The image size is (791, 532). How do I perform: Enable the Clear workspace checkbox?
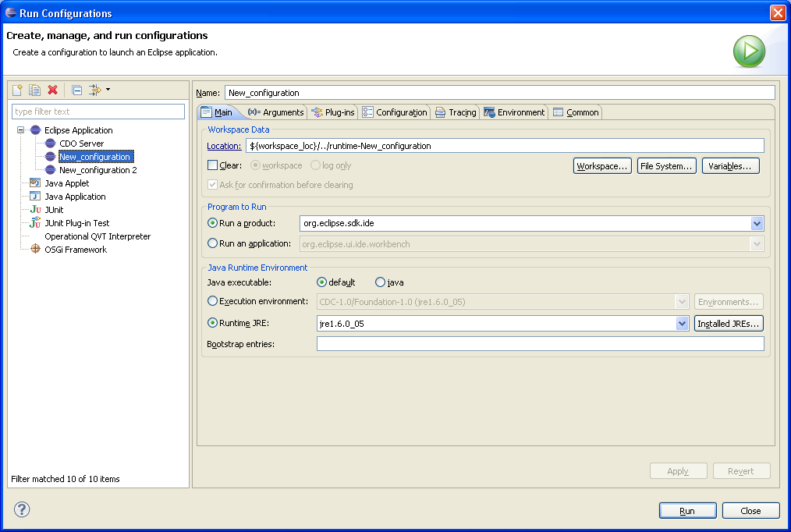(x=212, y=165)
